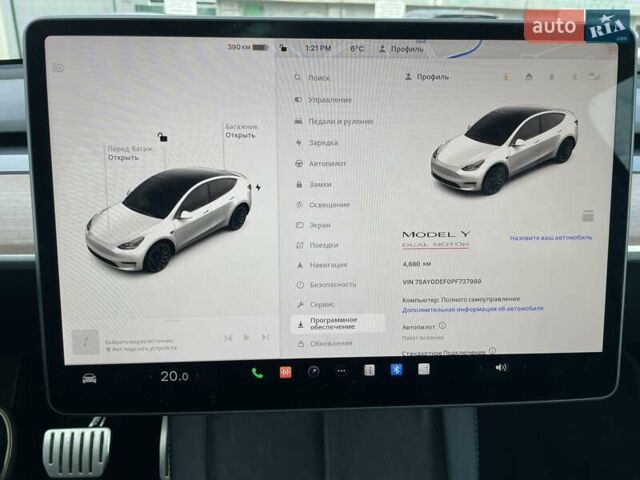Decrease cabin temperature with left arrow
The width and height of the screenshot is (640, 480).
(x=151, y=376)
